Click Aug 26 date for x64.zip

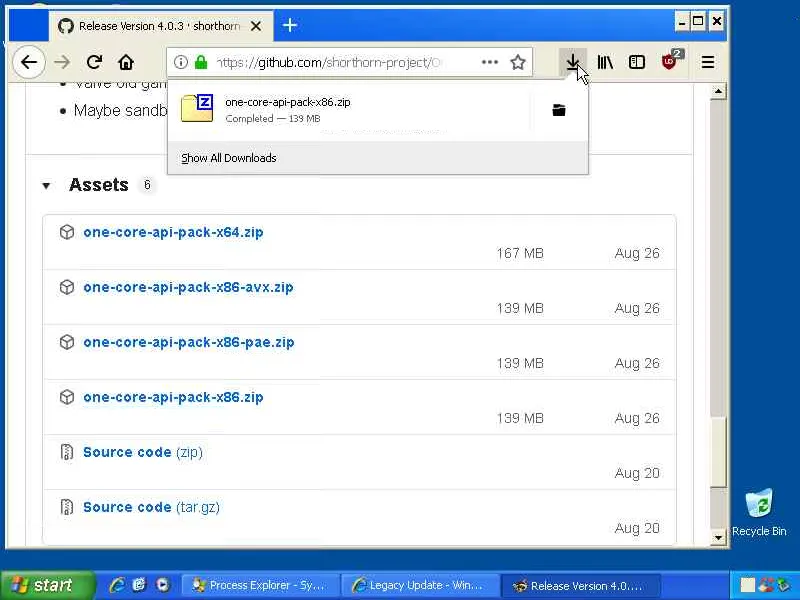coord(637,254)
